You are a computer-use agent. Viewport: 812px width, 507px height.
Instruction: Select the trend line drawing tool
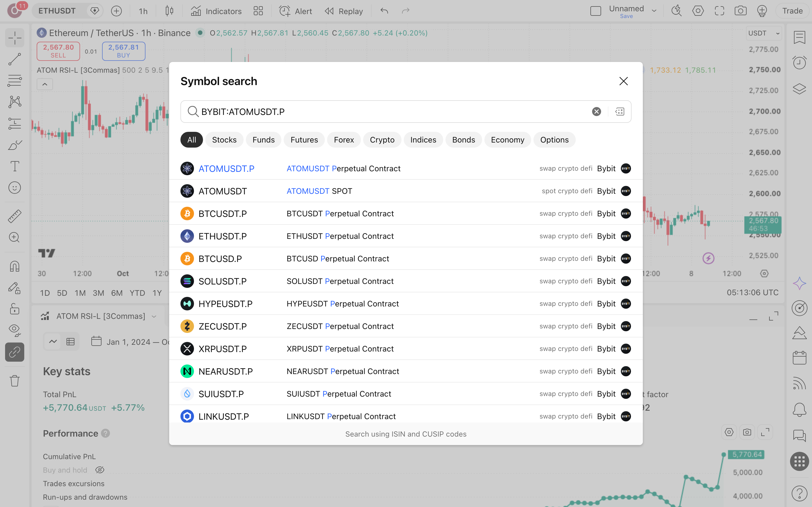pyautogui.click(x=14, y=59)
